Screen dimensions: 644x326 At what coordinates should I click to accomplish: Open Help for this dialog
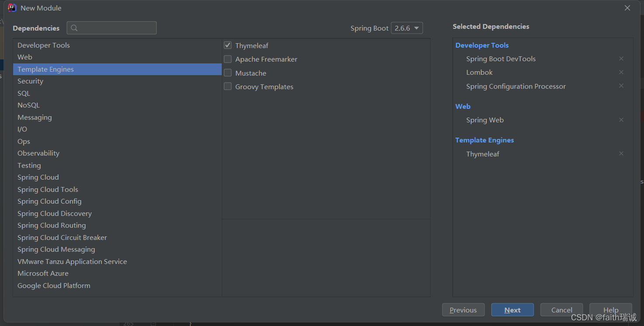tap(611, 310)
